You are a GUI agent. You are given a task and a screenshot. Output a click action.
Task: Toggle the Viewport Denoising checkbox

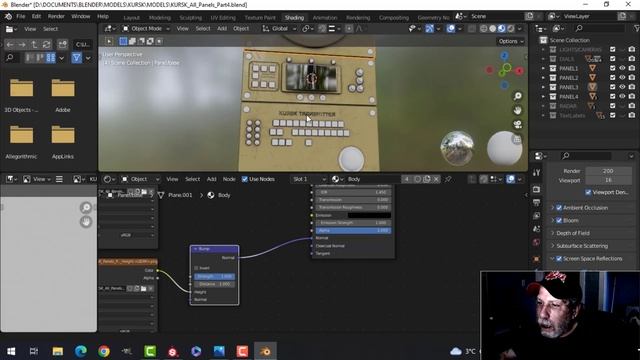[588, 192]
